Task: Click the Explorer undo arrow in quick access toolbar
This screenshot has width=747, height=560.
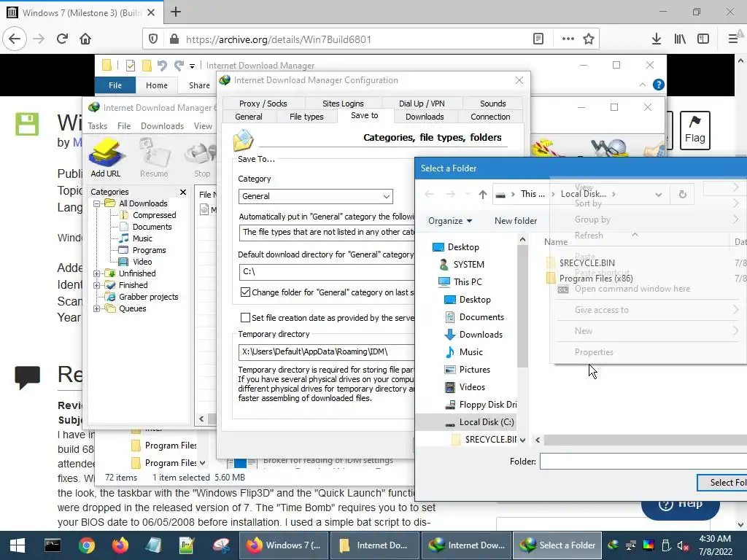Action: [162, 65]
